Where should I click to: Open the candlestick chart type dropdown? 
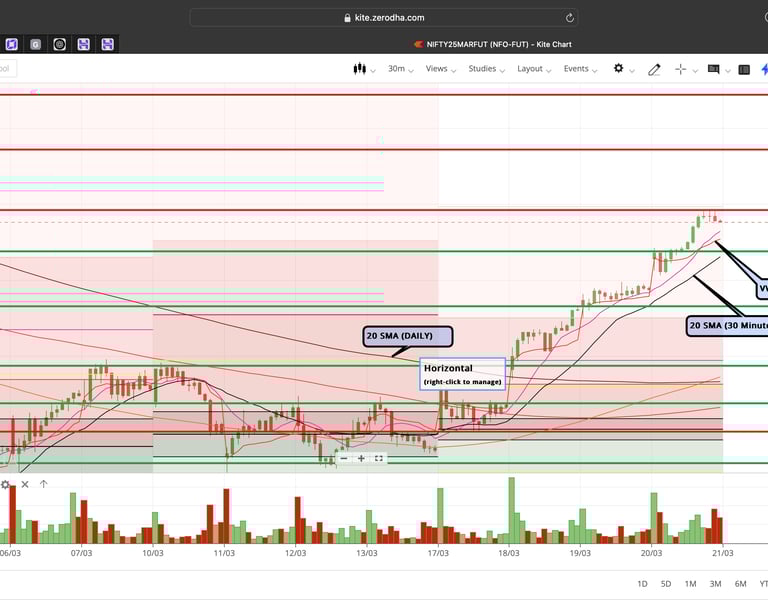point(364,69)
